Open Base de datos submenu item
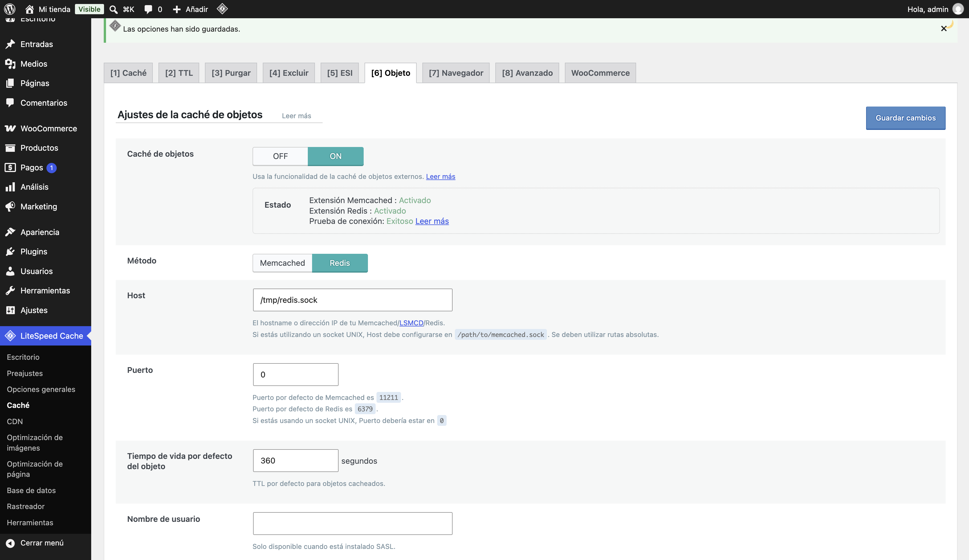 click(x=31, y=490)
